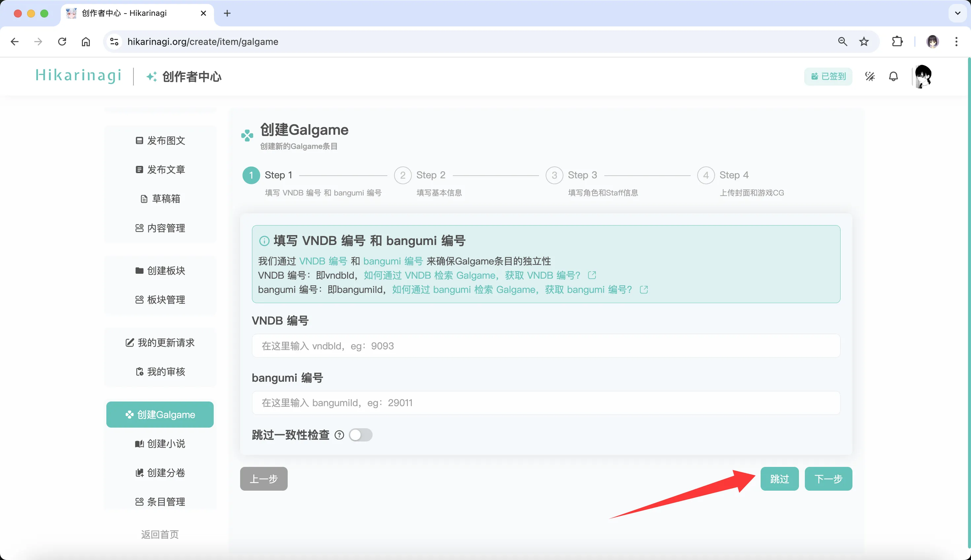Close the 创作者中心 browser tab

203,14
